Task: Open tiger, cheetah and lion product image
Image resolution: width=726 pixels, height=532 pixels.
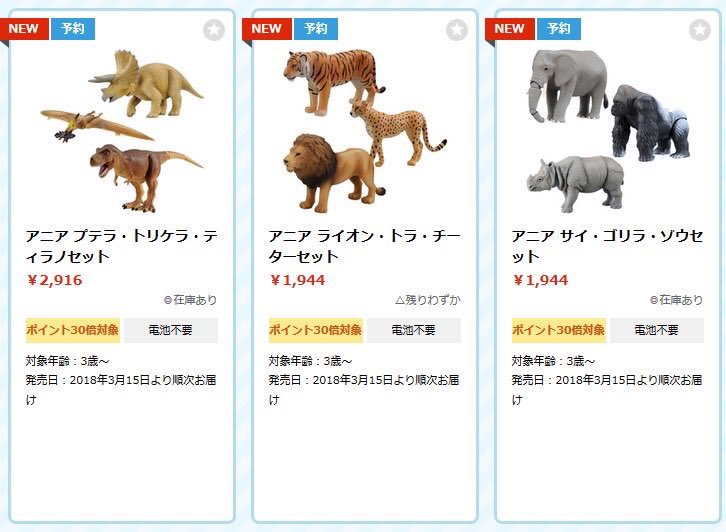Action: click(x=364, y=131)
